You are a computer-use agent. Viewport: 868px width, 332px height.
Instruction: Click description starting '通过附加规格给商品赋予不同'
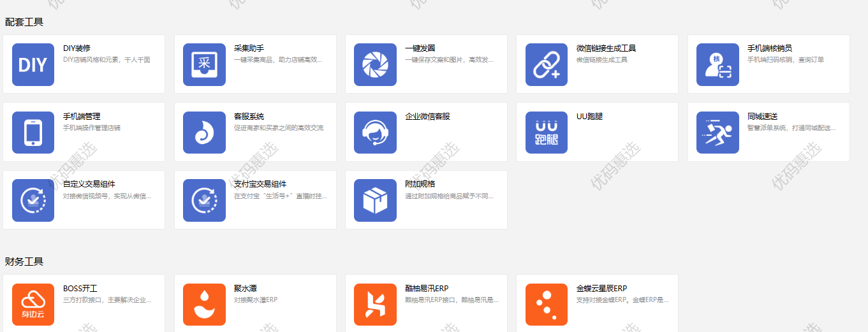(x=450, y=196)
